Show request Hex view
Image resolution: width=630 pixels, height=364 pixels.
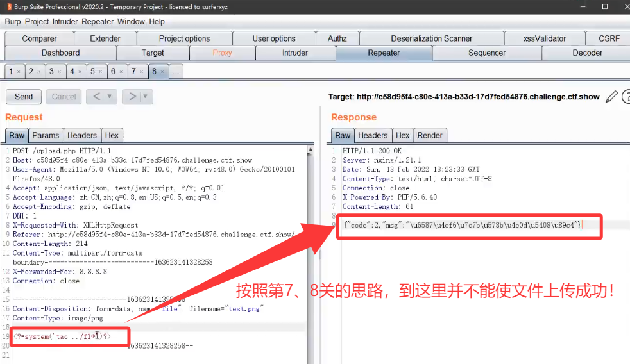(112, 135)
